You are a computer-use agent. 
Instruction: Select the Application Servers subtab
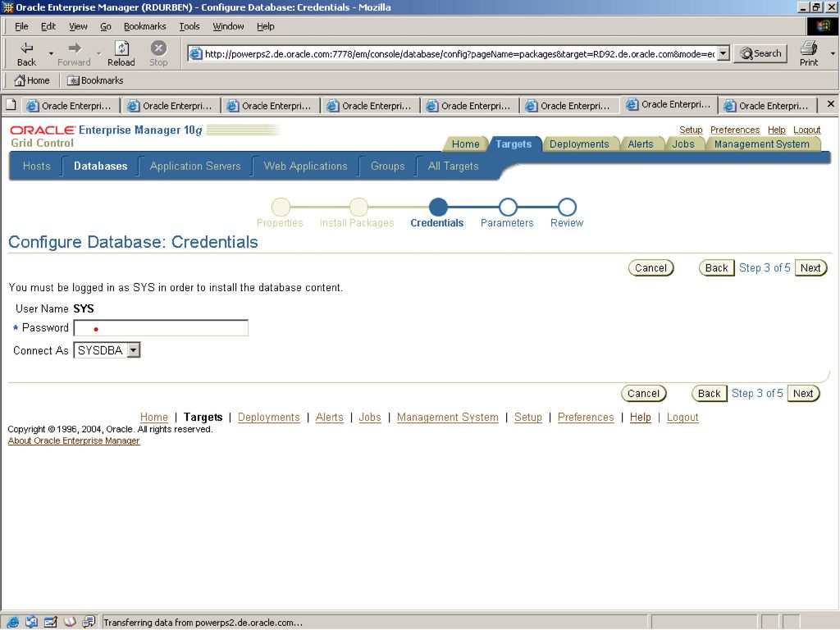coord(195,166)
